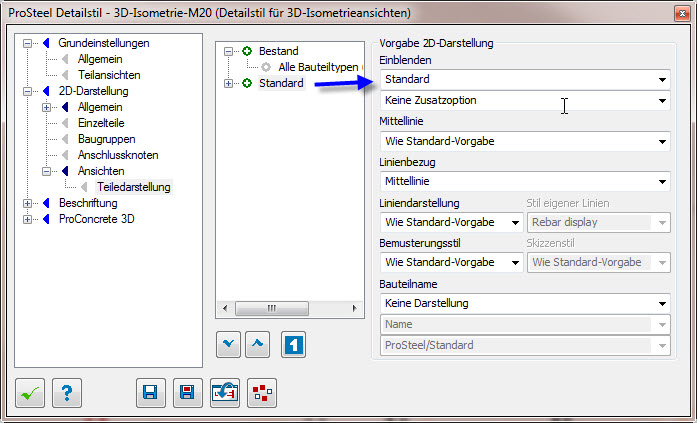This screenshot has height=423, width=697.
Task: Select the Baugruppen tree item
Action: point(106,139)
